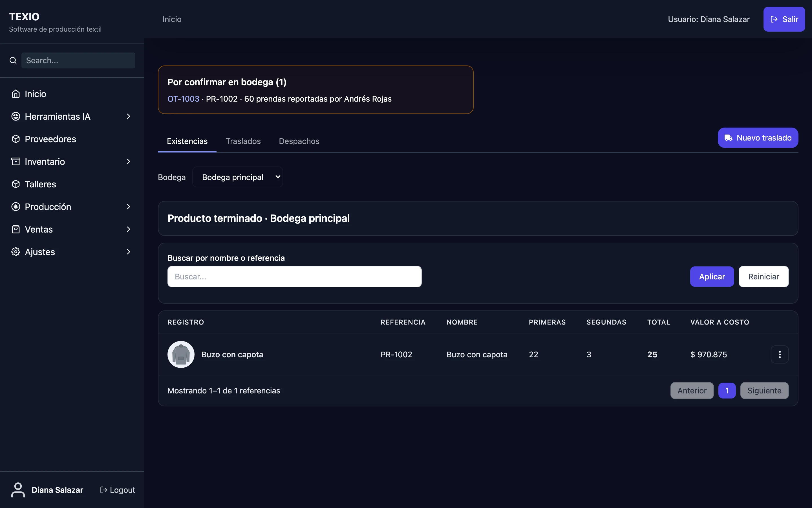
Task: Click the Aplicar filter button
Action: 712,277
